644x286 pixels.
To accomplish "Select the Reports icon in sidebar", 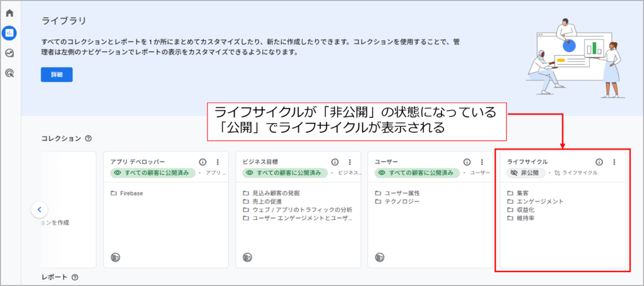I will point(9,33).
